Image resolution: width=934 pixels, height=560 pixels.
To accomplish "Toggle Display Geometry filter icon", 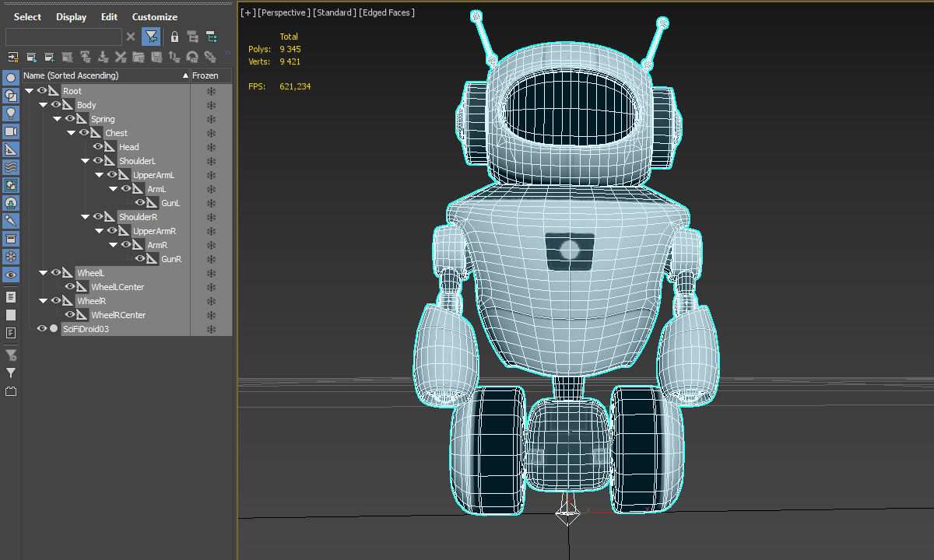I will 11,78.
